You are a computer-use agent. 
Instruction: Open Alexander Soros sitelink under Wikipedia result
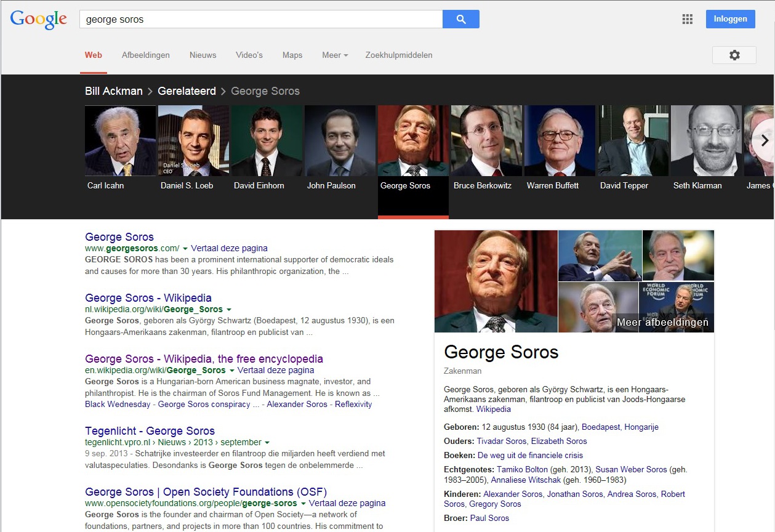coord(297,405)
